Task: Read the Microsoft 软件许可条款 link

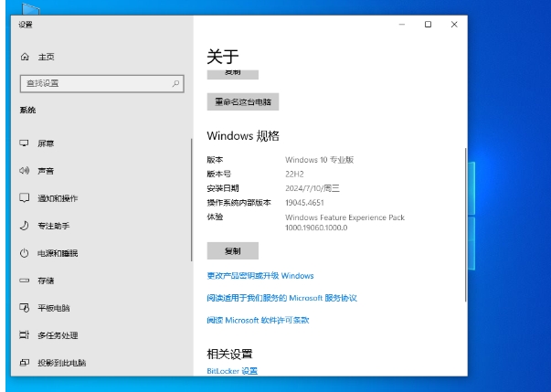Action: [259, 320]
